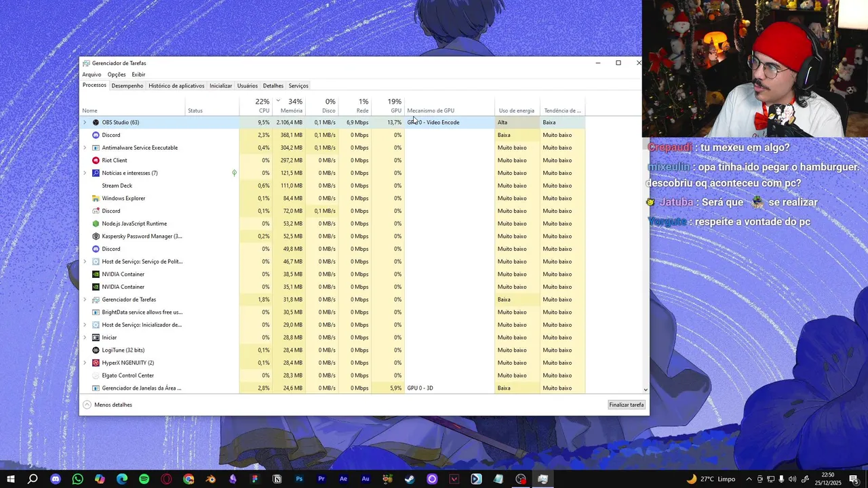Open the Opções menu
This screenshot has width=868, height=488.
(x=117, y=75)
